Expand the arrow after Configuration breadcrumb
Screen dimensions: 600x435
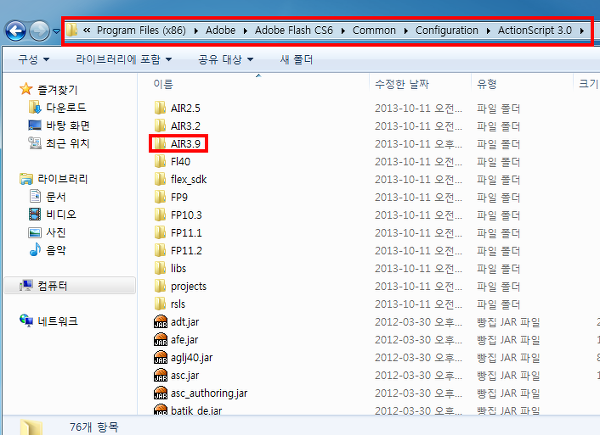click(x=488, y=31)
